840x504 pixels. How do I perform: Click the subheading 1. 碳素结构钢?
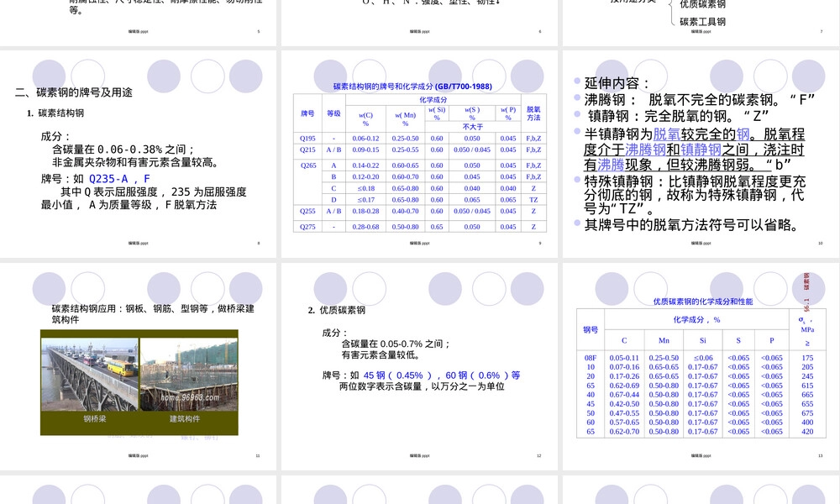[x=55, y=113]
